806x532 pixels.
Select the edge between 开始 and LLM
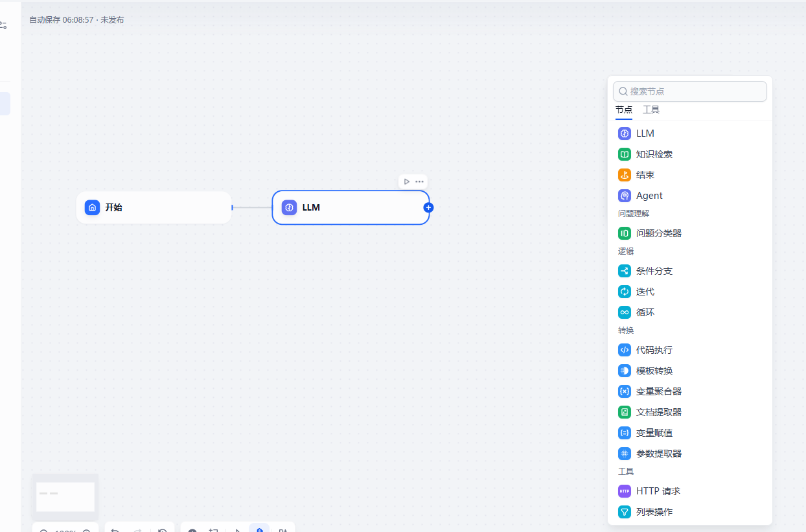252,207
